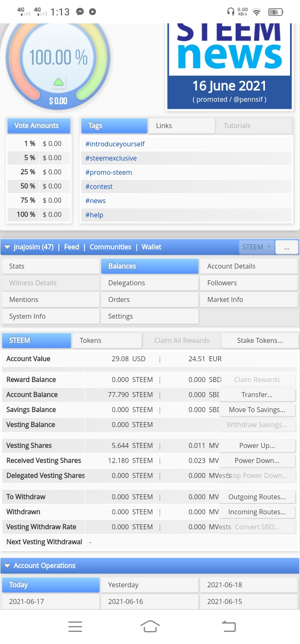Open the STEEM currency dropdown
300x644 pixels.
click(x=257, y=247)
